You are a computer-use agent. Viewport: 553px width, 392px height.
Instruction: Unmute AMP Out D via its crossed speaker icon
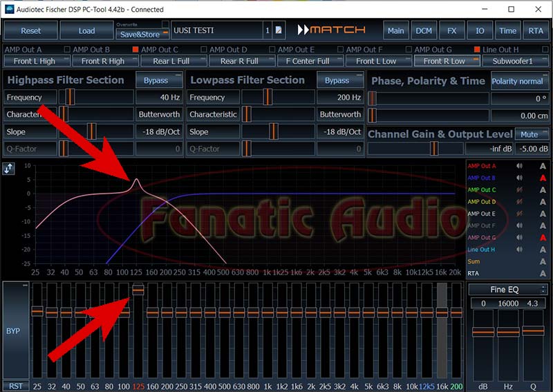click(x=520, y=202)
